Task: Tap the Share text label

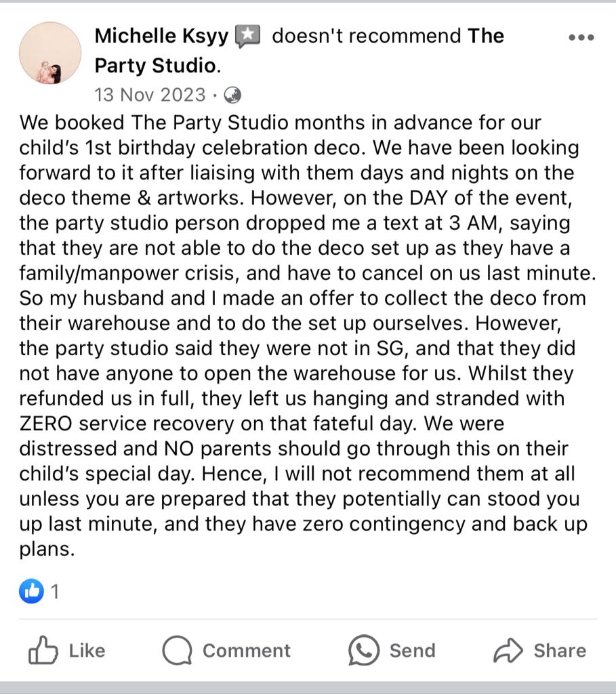Action: (x=560, y=651)
